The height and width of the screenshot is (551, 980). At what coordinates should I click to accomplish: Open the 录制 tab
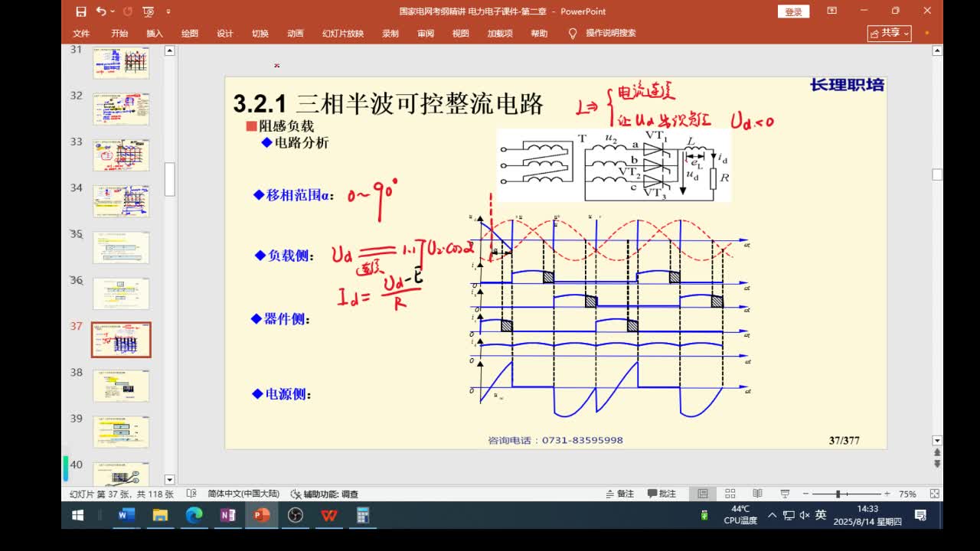(390, 34)
